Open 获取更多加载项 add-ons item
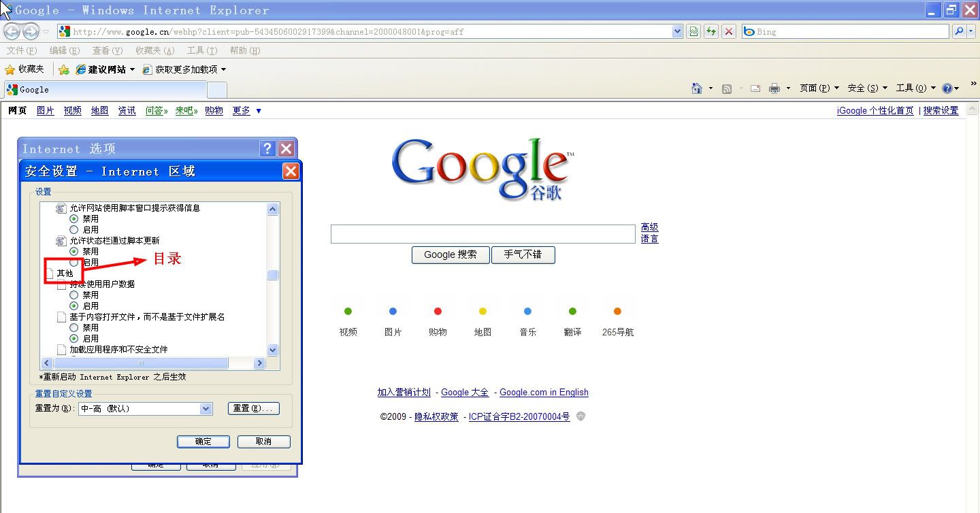Image resolution: width=980 pixels, height=513 pixels. tap(184, 69)
